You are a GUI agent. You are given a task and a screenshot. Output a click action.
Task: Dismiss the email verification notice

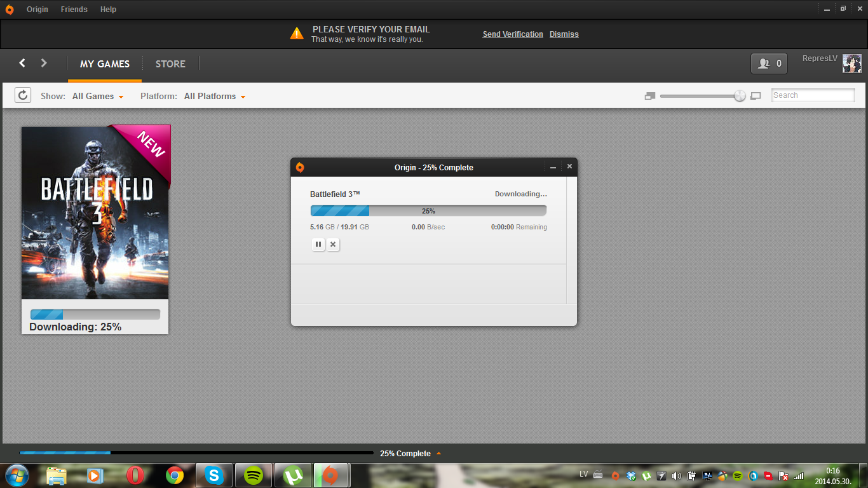coord(564,34)
